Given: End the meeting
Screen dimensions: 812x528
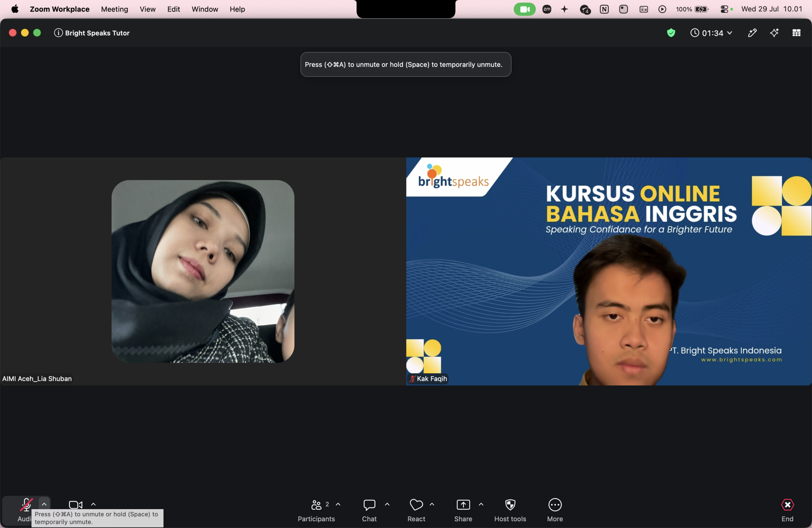Looking at the screenshot, I should point(787,510).
